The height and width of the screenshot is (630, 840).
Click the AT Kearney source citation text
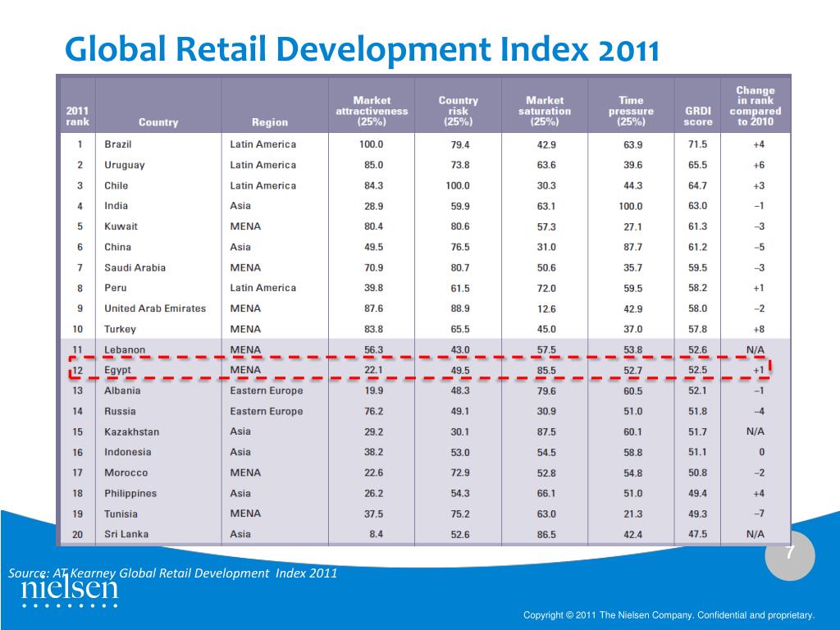[173, 573]
